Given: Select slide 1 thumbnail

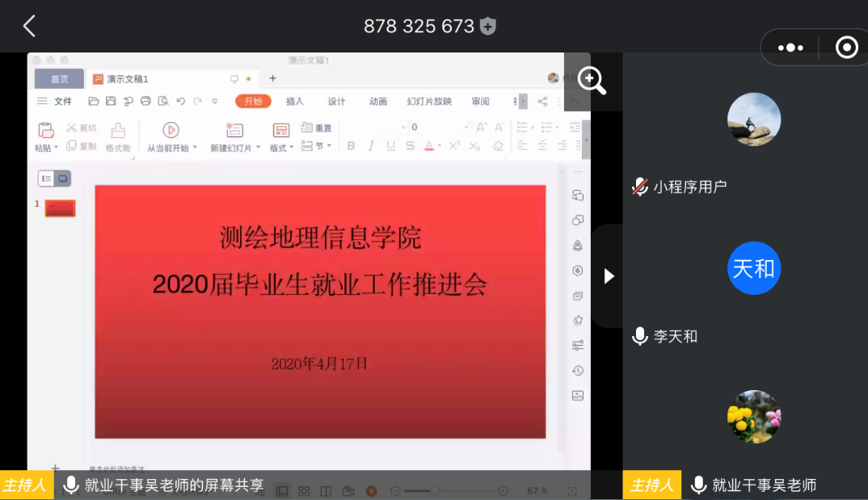Looking at the screenshot, I should [60, 208].
